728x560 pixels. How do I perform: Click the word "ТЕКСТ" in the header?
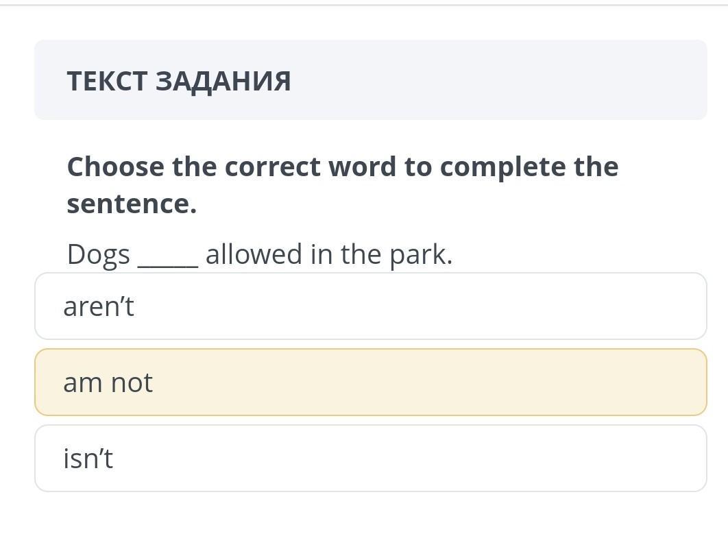click(107, 81)
